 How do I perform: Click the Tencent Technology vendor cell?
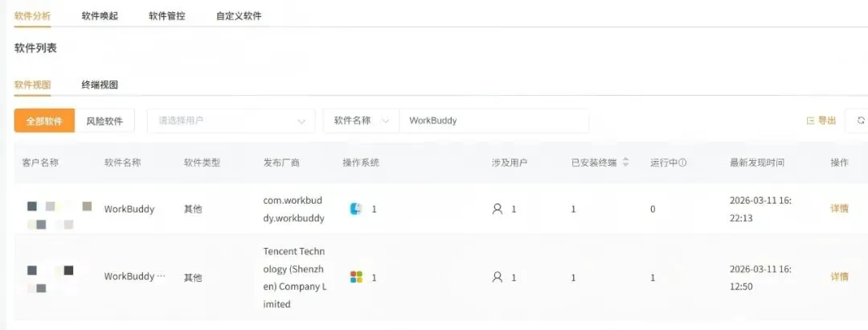click(x=294, y=278)
